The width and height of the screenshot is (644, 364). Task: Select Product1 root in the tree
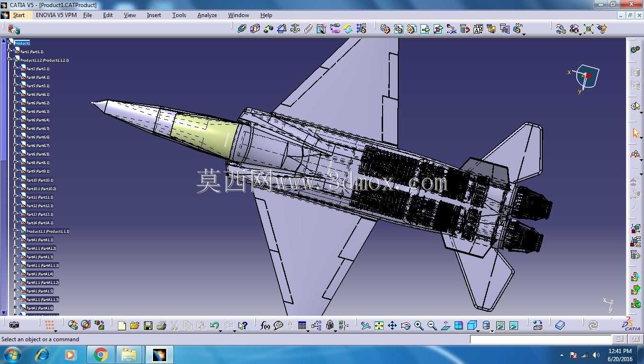(x=22, y=43)
